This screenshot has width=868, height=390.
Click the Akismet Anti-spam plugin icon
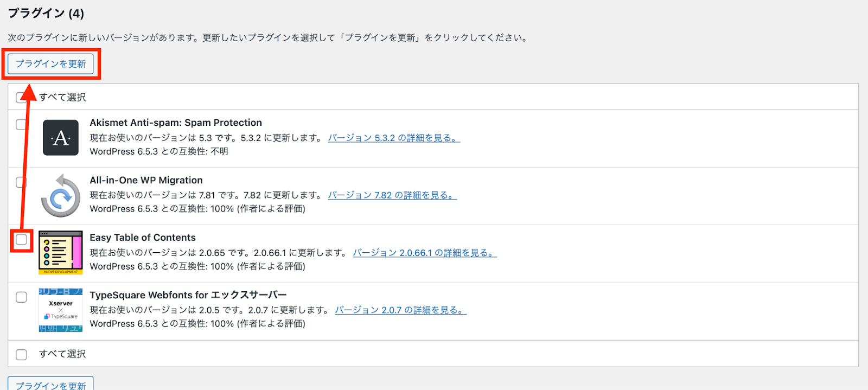click(x=61, y=138)
